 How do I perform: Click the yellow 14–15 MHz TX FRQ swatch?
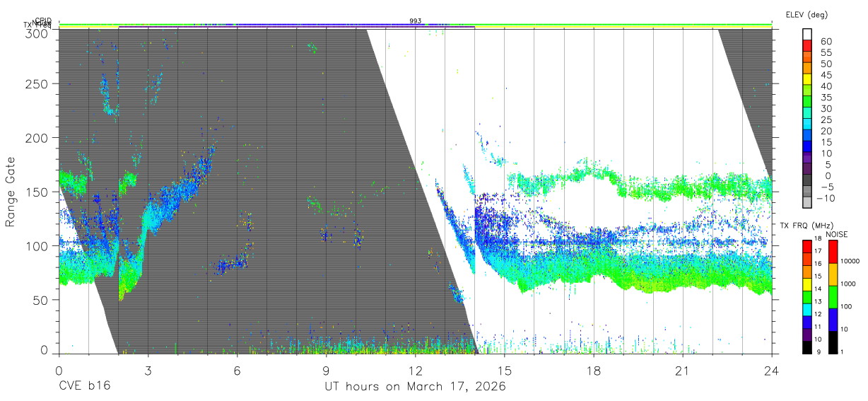(x=808, y=284)
